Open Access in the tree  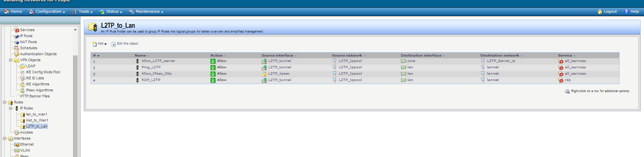click(26, 133)
